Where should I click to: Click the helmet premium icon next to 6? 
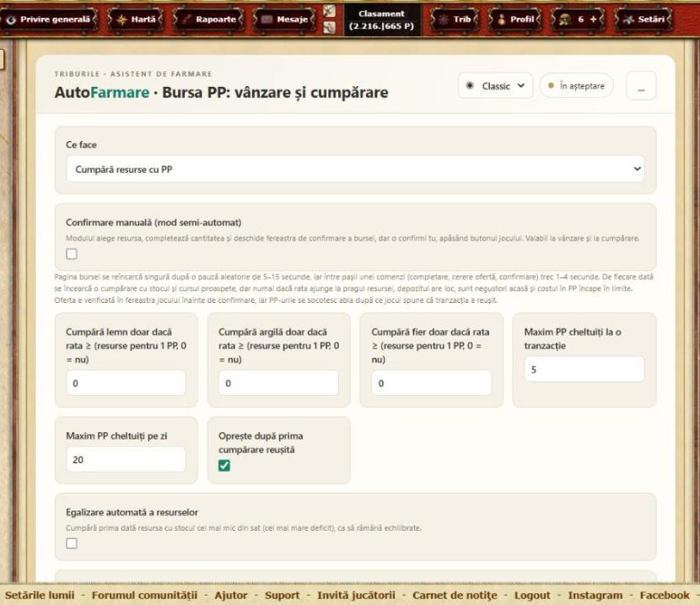pos(565,19)
